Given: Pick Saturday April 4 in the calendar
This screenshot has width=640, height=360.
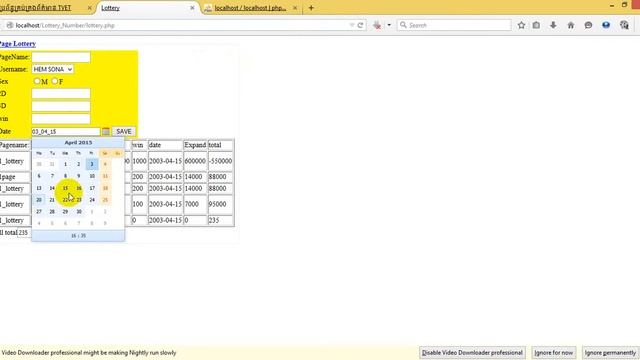Looking at the screenshot, I should [105, 164].
